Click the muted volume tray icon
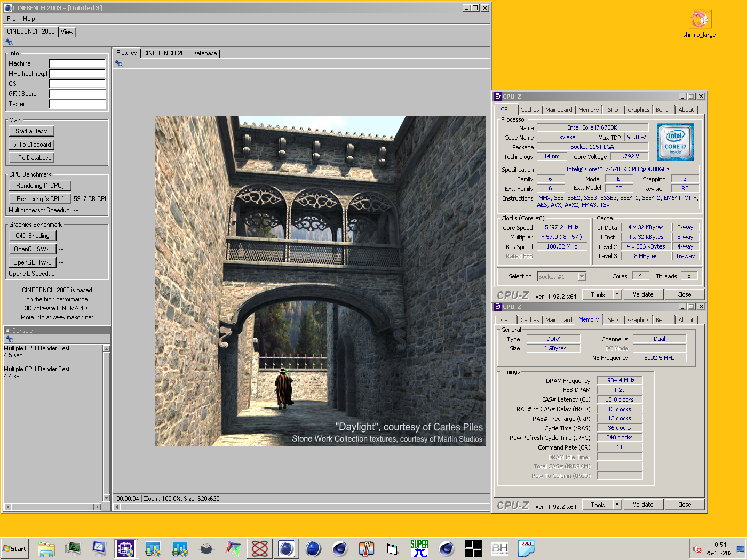747x560 pixels. click(697, 549)
